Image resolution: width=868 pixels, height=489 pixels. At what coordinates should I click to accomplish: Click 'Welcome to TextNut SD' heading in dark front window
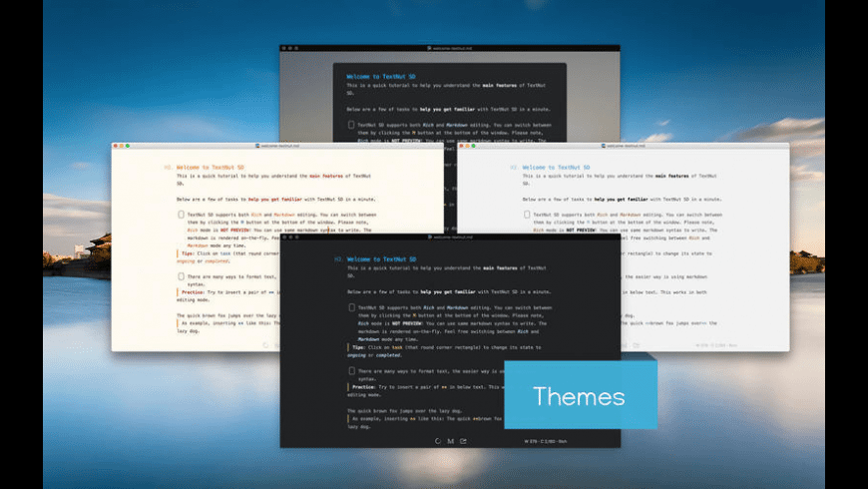click(381, 259)
